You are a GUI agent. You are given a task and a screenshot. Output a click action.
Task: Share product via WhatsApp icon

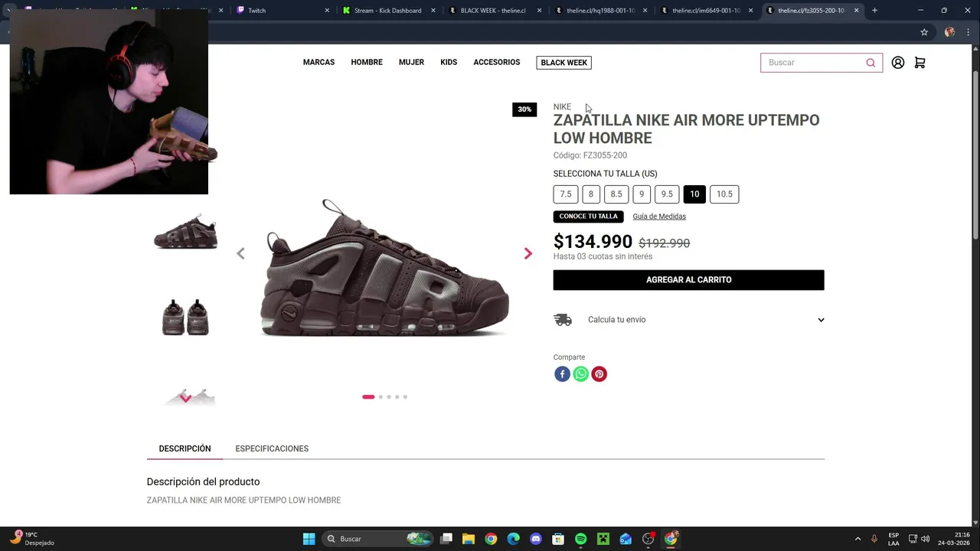coord(581,374)
